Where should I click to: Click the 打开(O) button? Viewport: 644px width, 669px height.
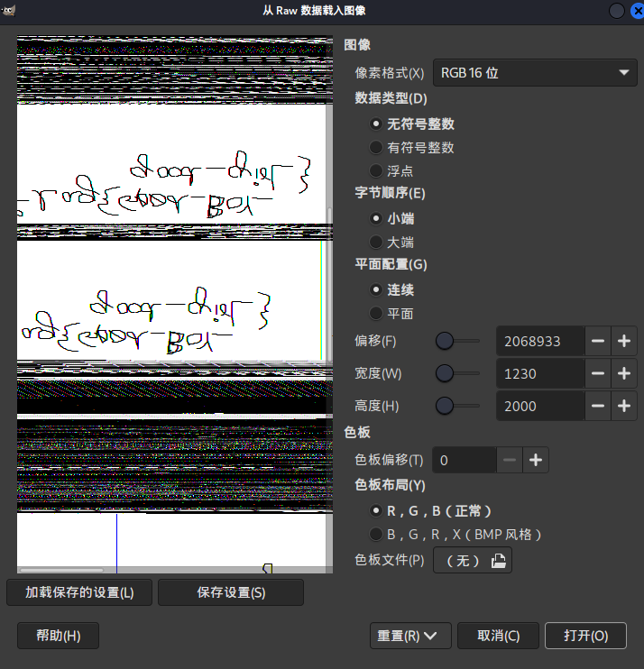(585, 636)
